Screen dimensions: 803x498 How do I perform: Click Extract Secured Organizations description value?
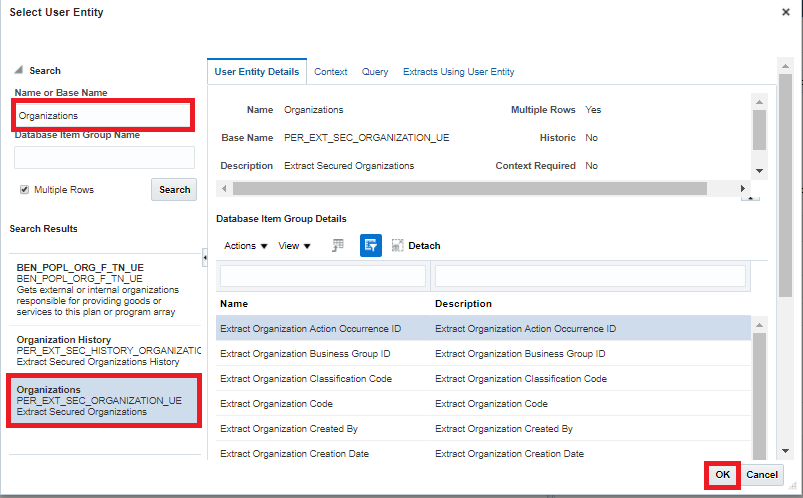[349, 166]
